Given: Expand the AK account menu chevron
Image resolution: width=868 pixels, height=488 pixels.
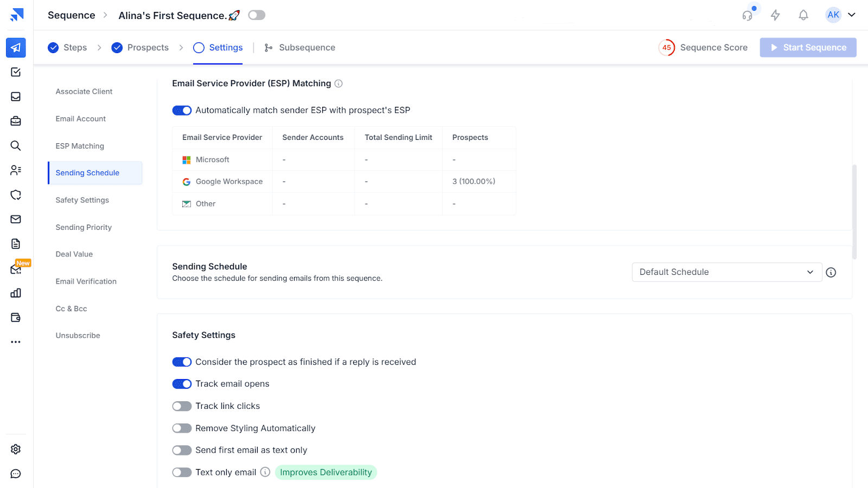Looking at the screenshot, I should point(852,15).
